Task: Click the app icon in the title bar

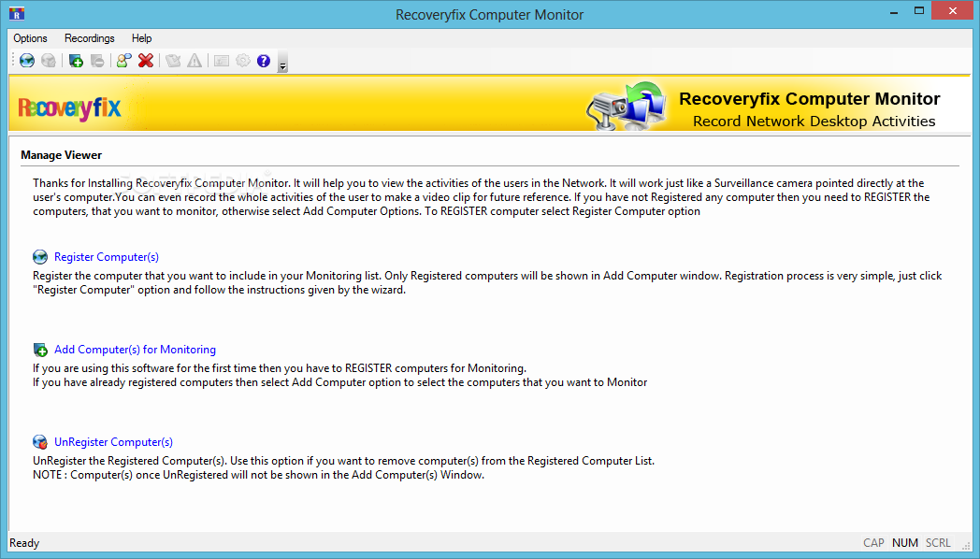Action: [x=17, y=13]
